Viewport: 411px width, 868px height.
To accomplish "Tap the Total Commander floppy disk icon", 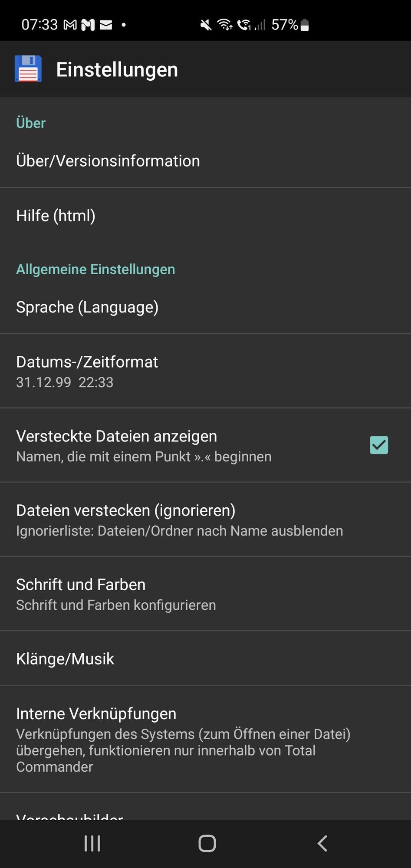I will pos(28,69).
